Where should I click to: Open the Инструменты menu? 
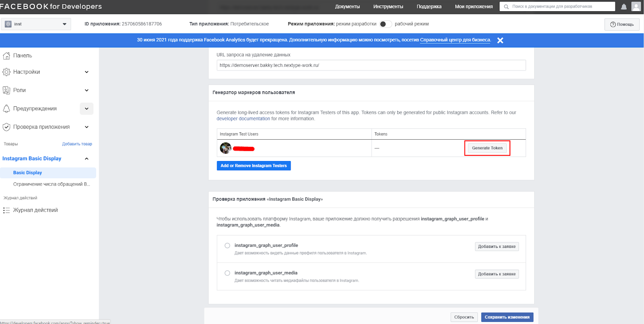[x=388, y=6]
